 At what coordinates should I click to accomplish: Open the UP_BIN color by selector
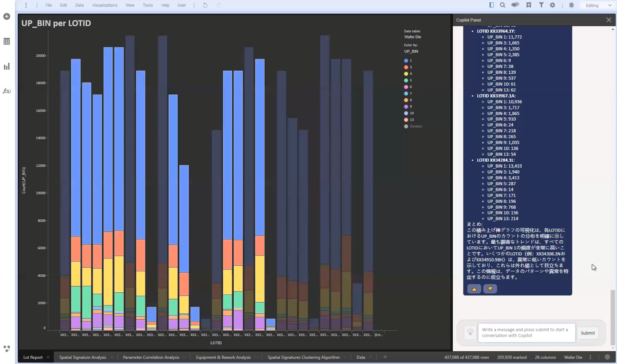(411, 51)
